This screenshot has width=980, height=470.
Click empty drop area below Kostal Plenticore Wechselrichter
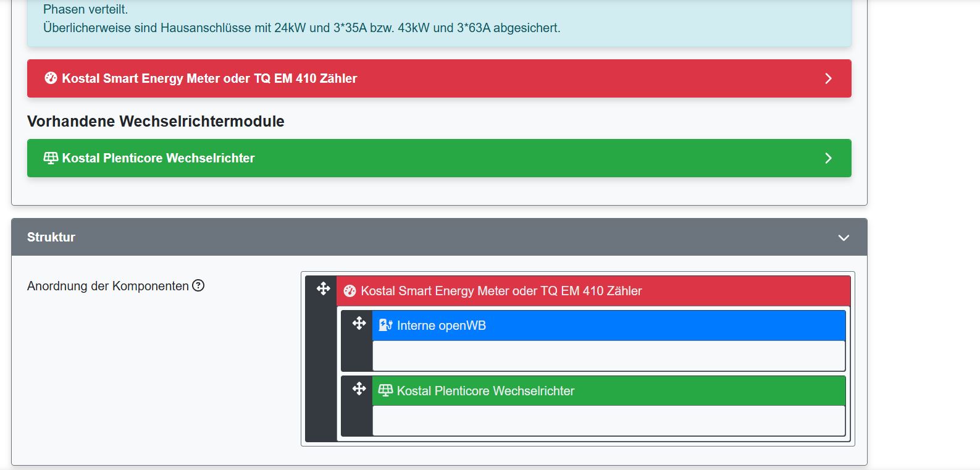pyautogui.click(x=609, y=421)
